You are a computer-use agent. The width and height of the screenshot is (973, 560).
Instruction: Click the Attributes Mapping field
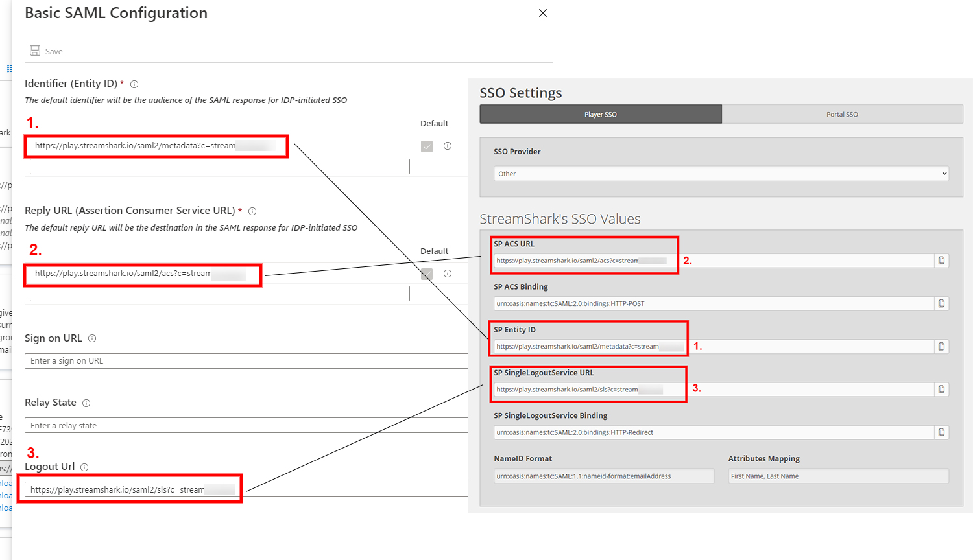tap(839, 476)
